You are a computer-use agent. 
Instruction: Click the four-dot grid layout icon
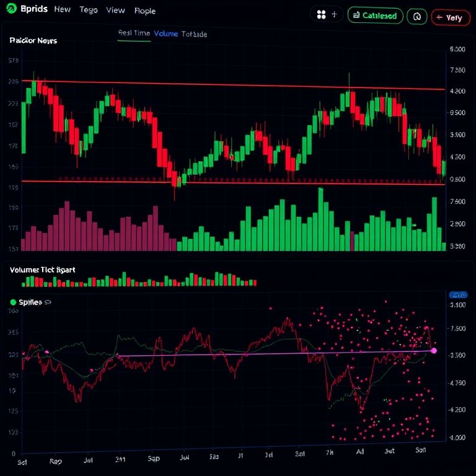[x=321, y=15]
